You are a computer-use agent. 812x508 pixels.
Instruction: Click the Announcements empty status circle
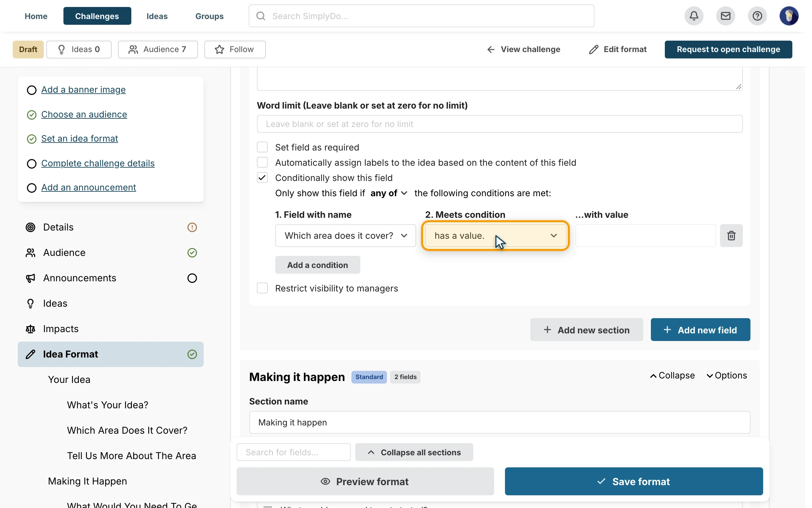tap(192, 278)
